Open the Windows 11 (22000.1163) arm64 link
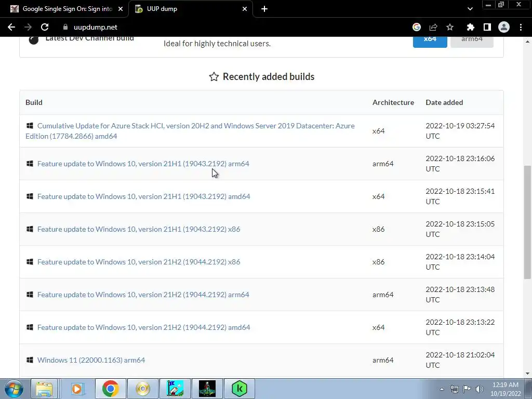Image resolution: width=532 pixels, height=399 pixels. (x=91, y=360)
